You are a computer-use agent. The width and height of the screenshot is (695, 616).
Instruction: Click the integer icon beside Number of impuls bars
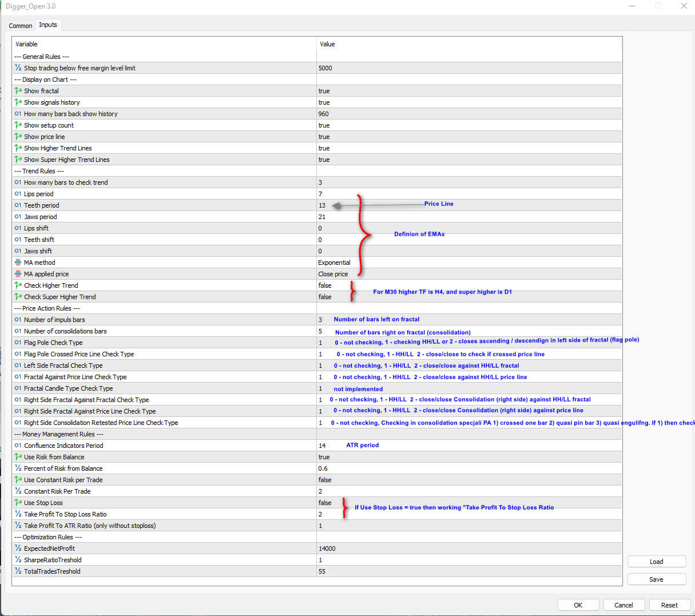pos(18,320)
